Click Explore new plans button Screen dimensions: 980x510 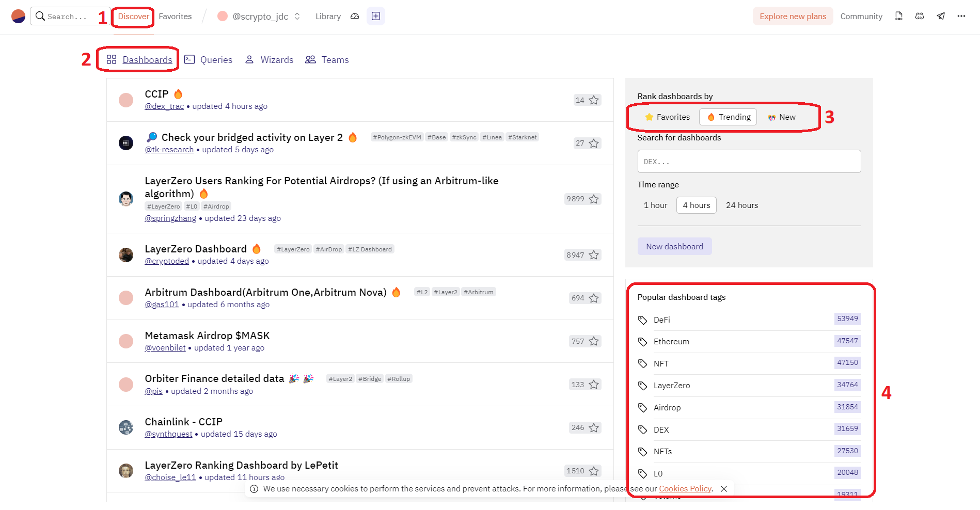793,17
